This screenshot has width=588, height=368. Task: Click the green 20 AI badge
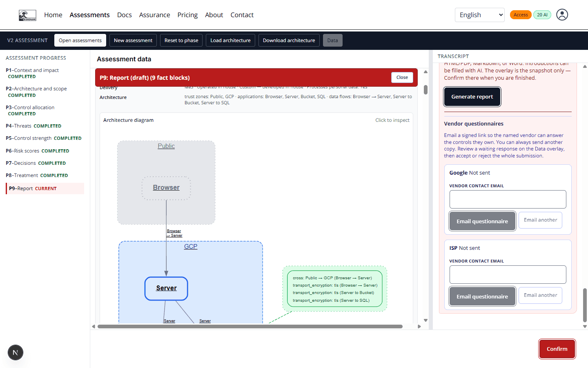(542, 15)
